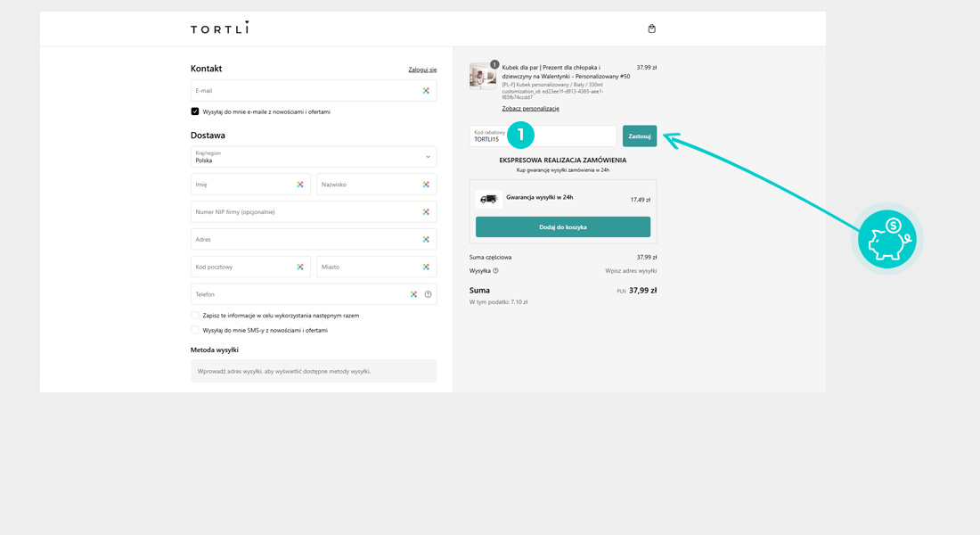The width and height of the screenshot is (980, 535).
Task: Click the delivery truck guarantee icon
Action: click(x=488, y=199)
